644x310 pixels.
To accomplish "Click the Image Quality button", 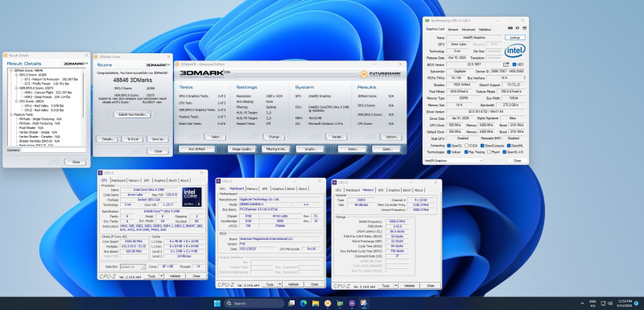I will point(242,149).
